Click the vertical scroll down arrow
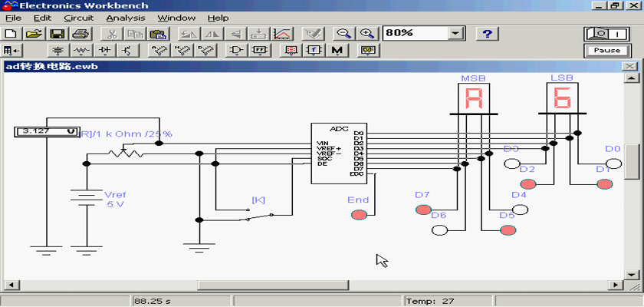The height and width of the screenshot is (307, 644). tap(631, 274)
